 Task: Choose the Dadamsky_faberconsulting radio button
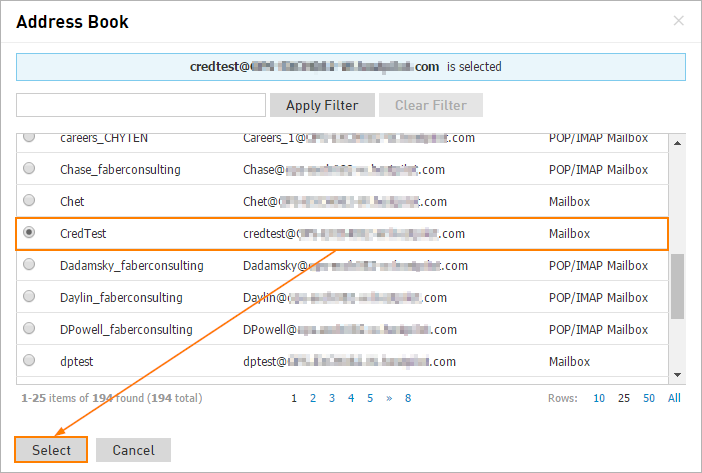pyautogui.click(x=29, y=264)
